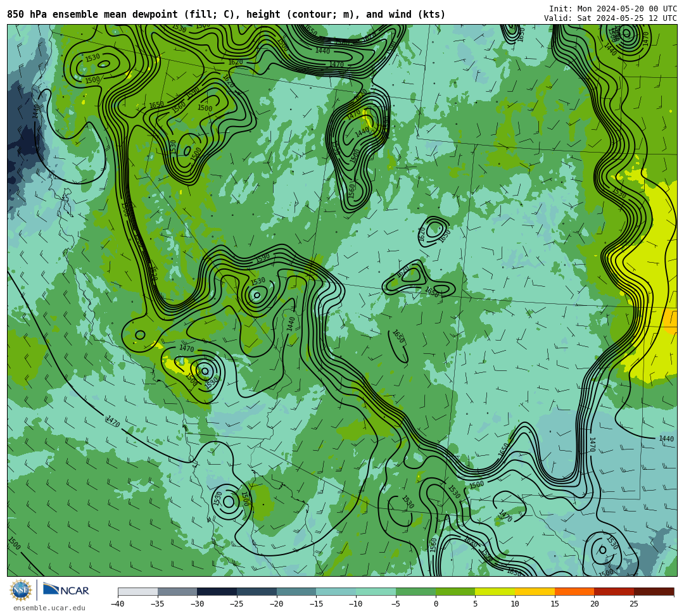Pick the medium green swatch between -5 and 0
The height and width of the screenshot is (616, 684).
click(415, 591)
